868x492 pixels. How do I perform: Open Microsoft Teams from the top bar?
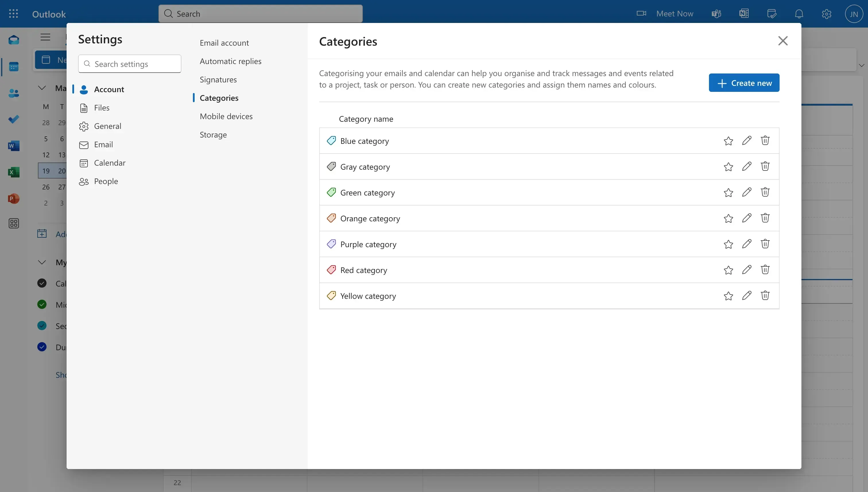(x=716, y=13)
